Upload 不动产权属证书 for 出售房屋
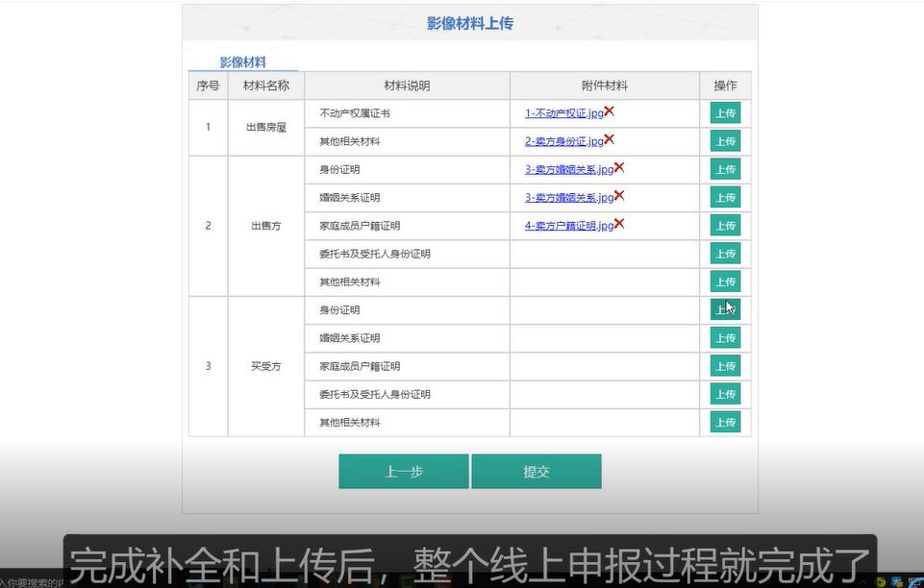Viewport: 924px width, 588px height. pos(725,112)
